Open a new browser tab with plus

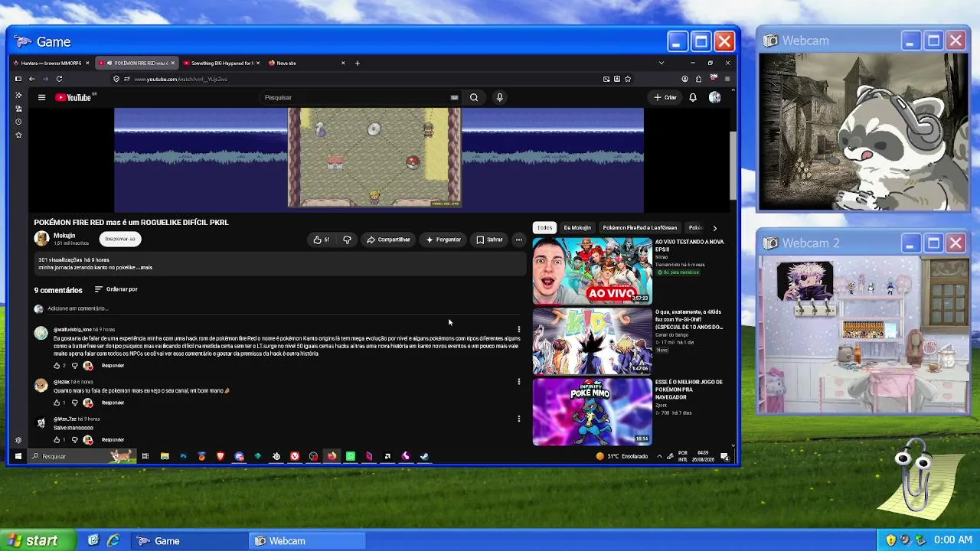[x=357, y=63]
